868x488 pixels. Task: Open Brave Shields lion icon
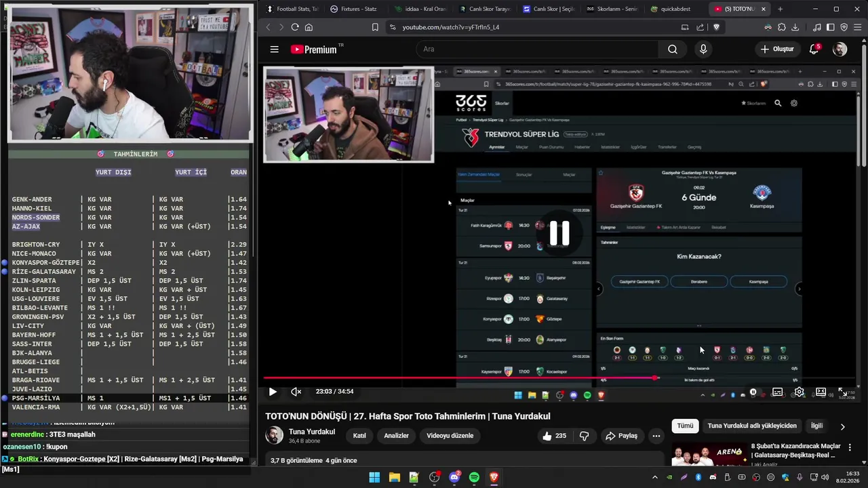716,27
